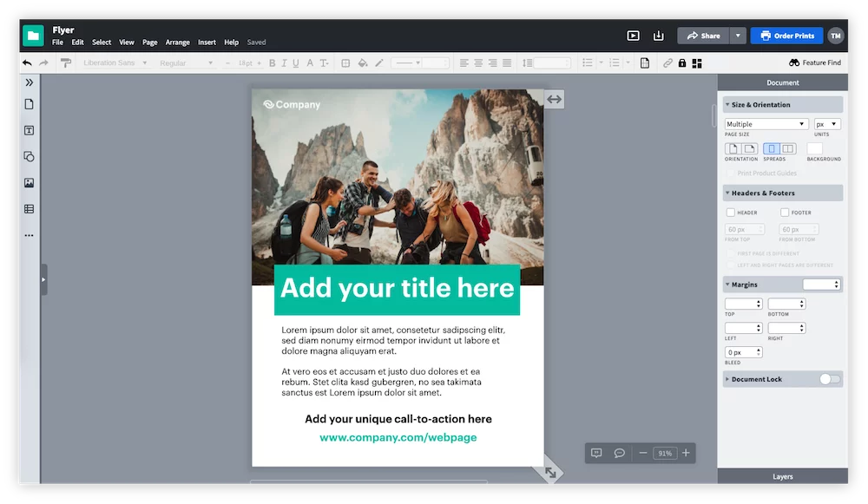Image resolution: width=868 pixels, height=504 pixels.
Task: Click the Order Prints button
Action: click(786, 36)
